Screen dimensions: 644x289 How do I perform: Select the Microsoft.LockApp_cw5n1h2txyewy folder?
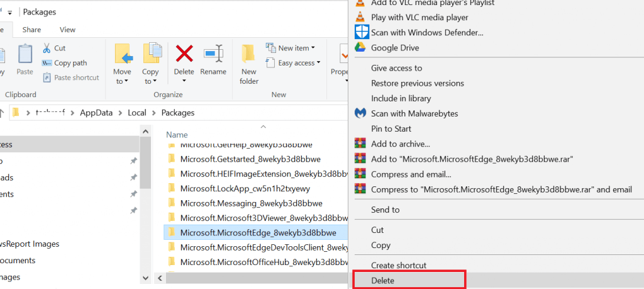click(x=245, y=189)
